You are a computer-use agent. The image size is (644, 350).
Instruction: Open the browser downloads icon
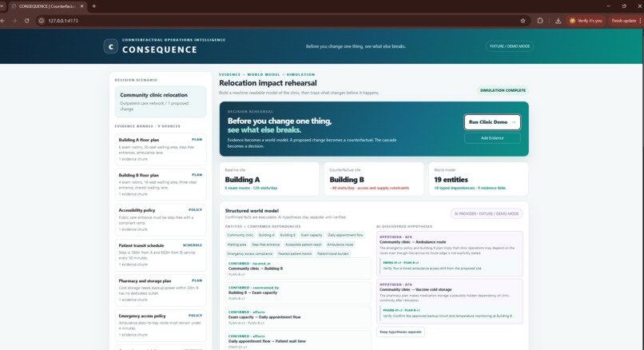[x=559, y=21]
